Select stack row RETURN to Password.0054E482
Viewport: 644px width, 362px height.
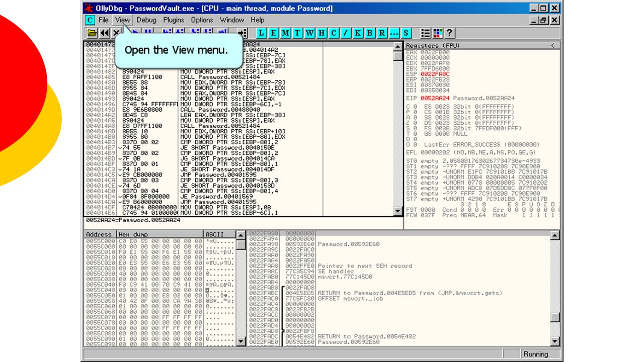[x=367, y=336]
